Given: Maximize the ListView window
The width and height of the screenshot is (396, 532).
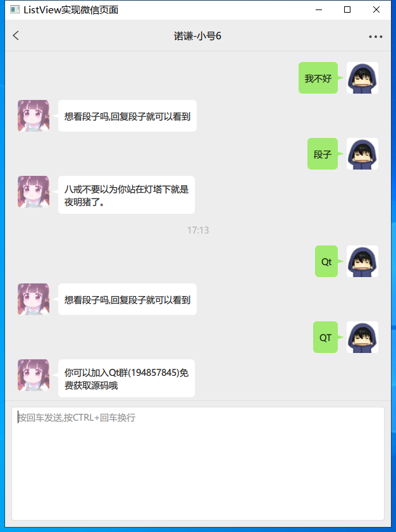Looking at the screenshot, I should point(347,9).
